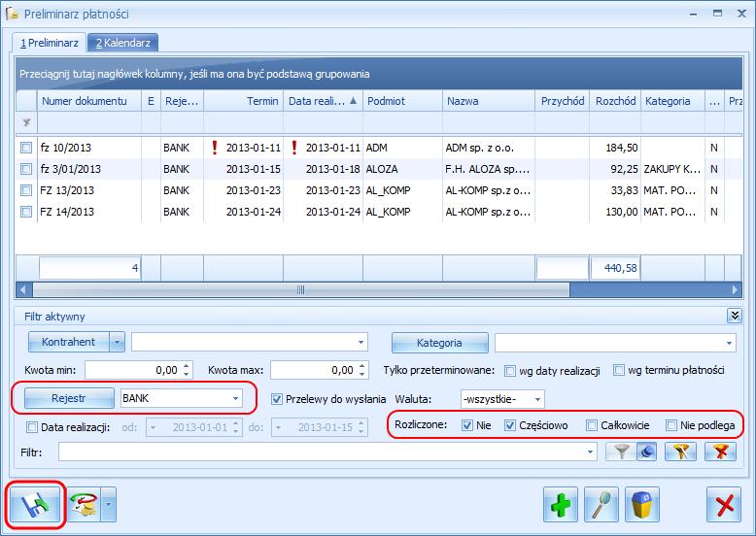Click the Rejestr button
The height and width of the screenshot is (536, 756).
coord(68,398)
